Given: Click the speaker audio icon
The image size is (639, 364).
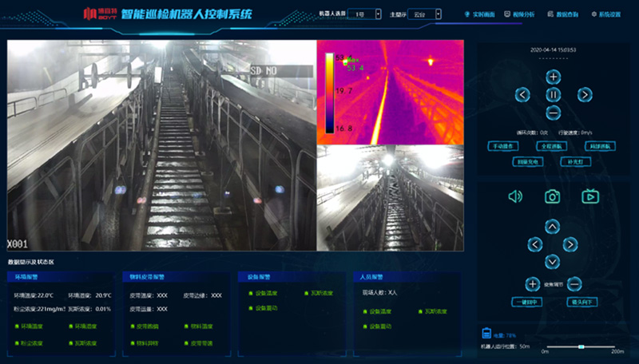Looking at the screenshot, I should pyautogui.click(x=515, y=196).
